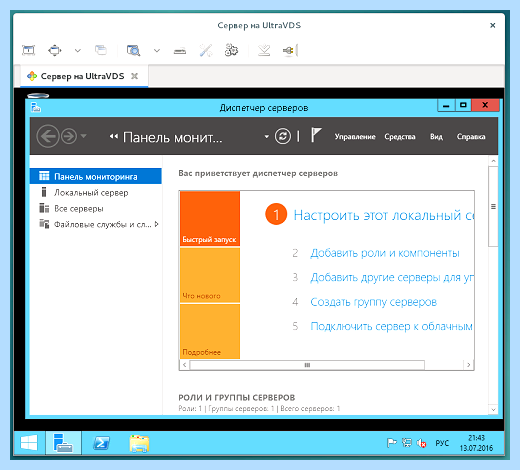Click the Server Manager back arrow

click(x=48, y=136)
